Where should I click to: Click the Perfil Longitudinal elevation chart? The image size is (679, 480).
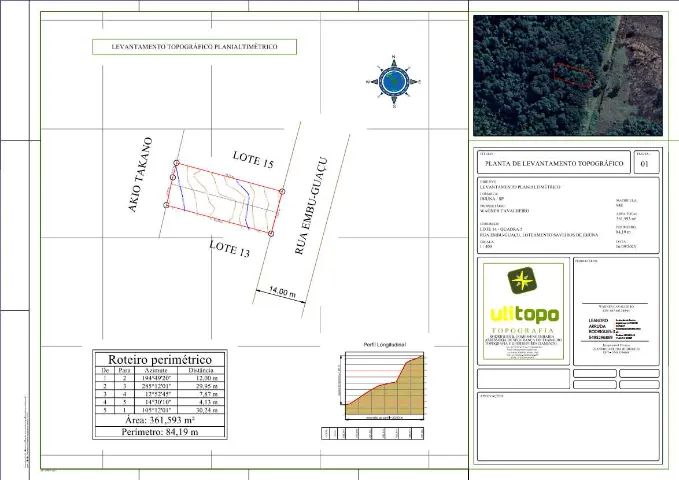pyautogui.click(x=384, y=385)
